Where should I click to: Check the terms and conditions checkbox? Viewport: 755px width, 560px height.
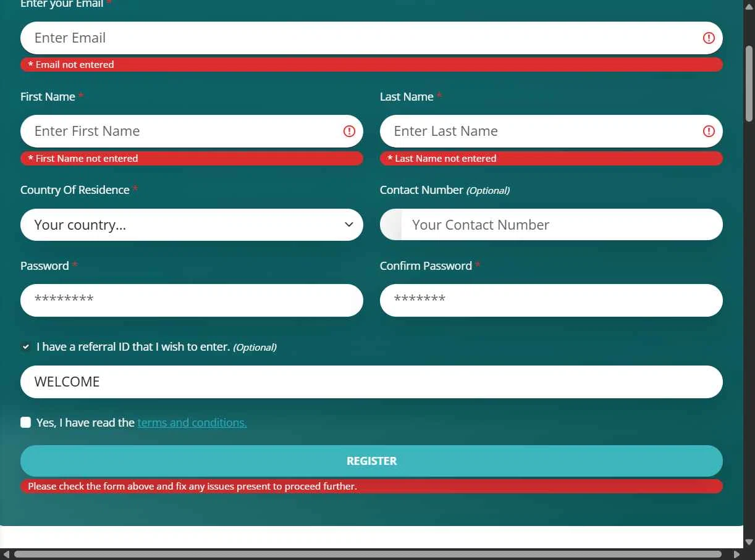click(x=25, y=422)
